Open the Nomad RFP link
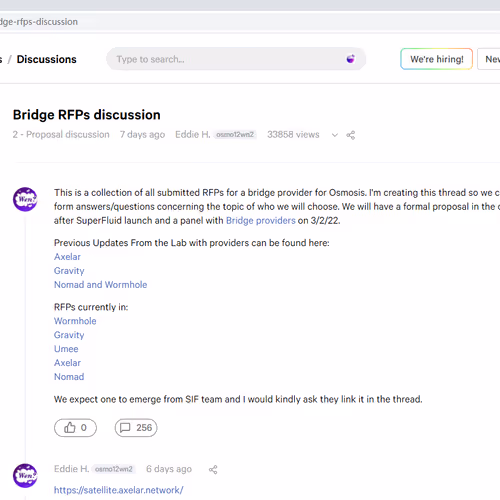Viewport: 500px width, 500px height. pos(69,377)
